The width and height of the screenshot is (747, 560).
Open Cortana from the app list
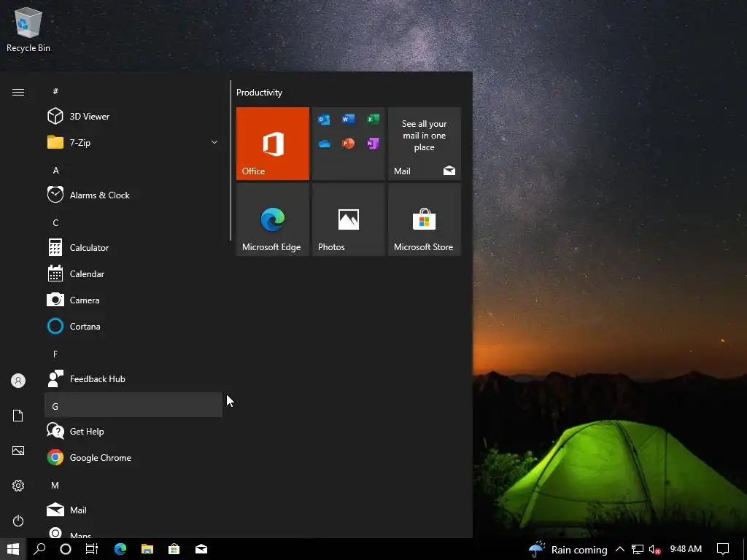tap(133, 326)
